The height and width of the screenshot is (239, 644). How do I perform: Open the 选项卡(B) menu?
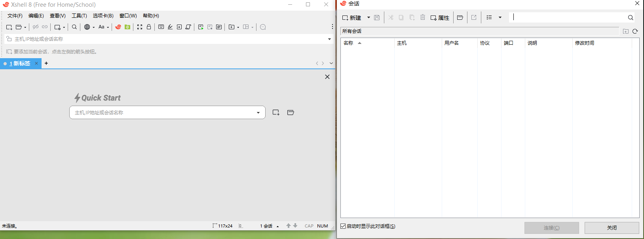point(103,16)
